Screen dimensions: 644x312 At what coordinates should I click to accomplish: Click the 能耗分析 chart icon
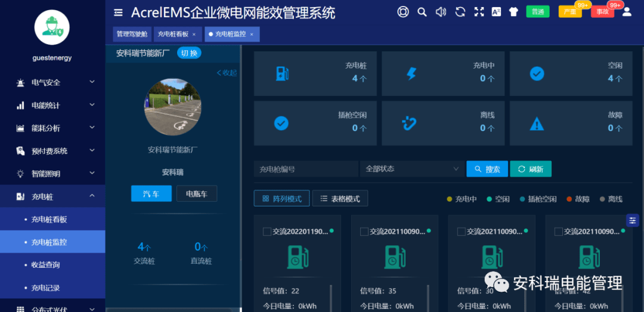pos(20,128)
